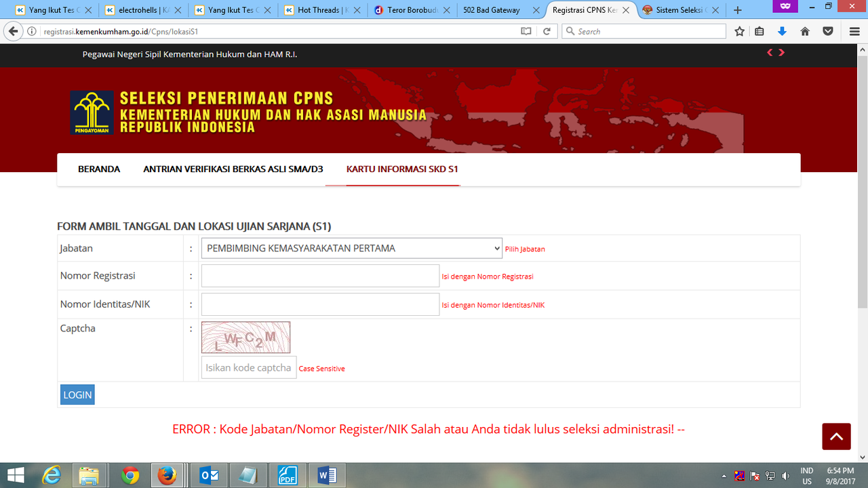Image resolution: width=868 pixels, height=488 pixels.
Task: Bookmark this page with the star icon
Action: tap(740, 31)
